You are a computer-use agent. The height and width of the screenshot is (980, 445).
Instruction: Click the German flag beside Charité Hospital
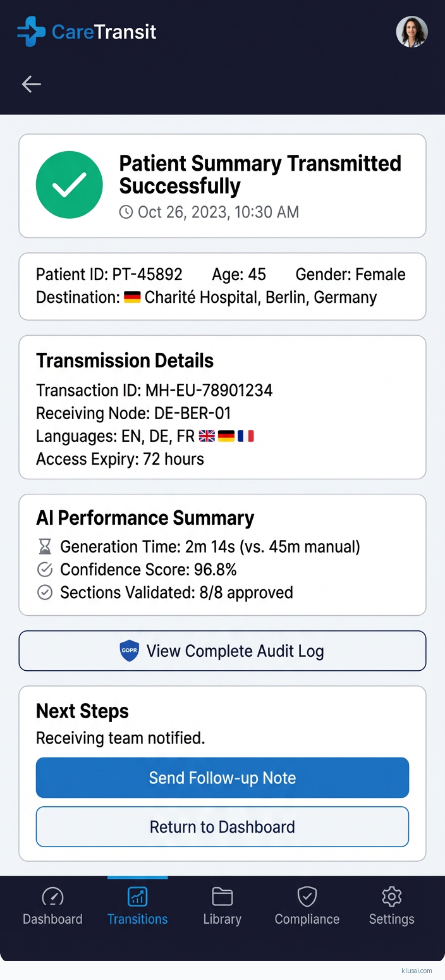coord(132,297)
